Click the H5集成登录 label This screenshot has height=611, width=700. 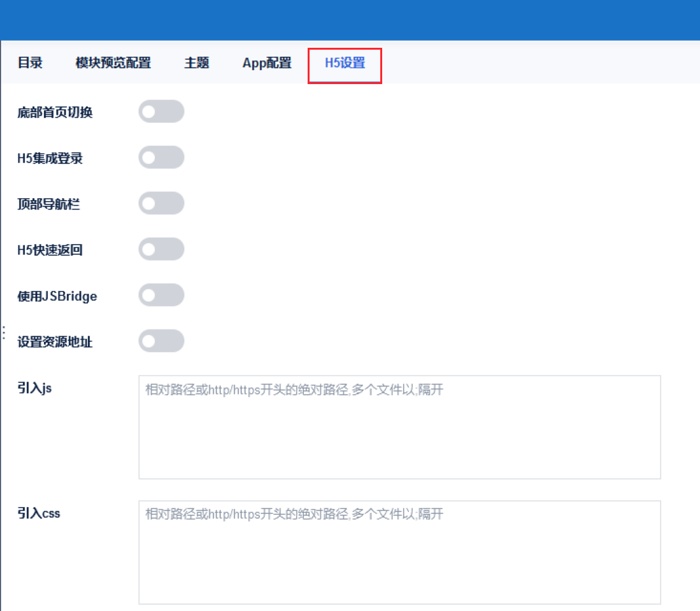(x=50, y=158)
